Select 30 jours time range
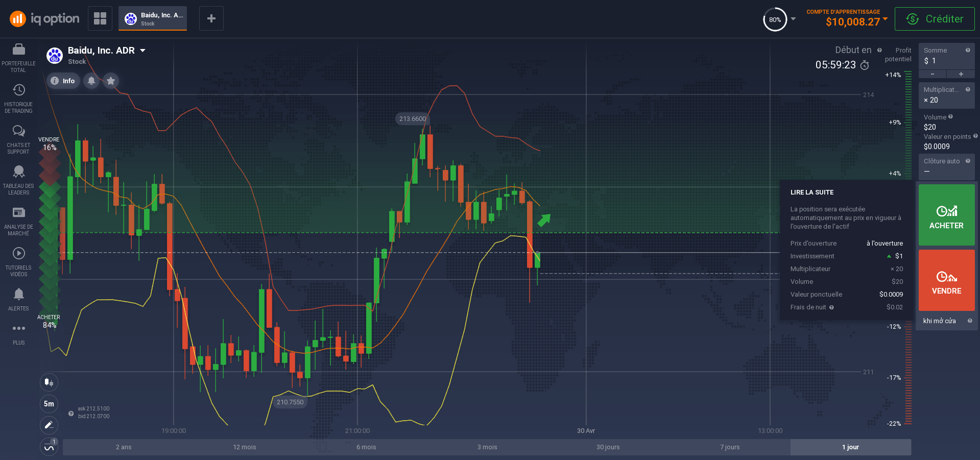 point(608,447)
